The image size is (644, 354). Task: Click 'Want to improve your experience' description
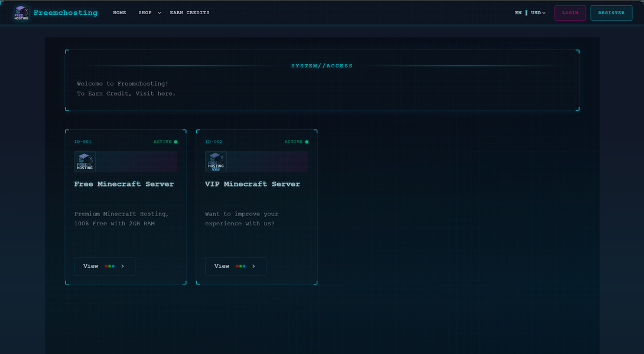pyautogui.click(x=242, y=219)
